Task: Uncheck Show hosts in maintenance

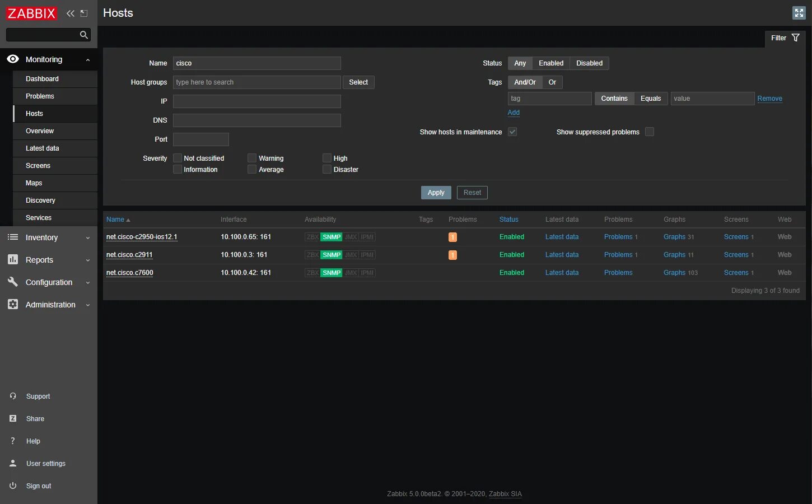Action: pyautogui.click(x=512, y=132)
